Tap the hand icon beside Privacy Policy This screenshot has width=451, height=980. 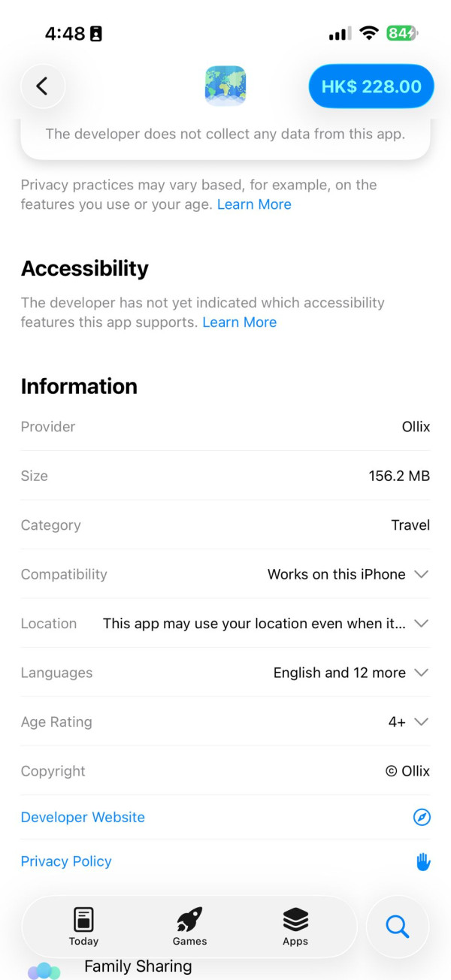tap(423, 862)
